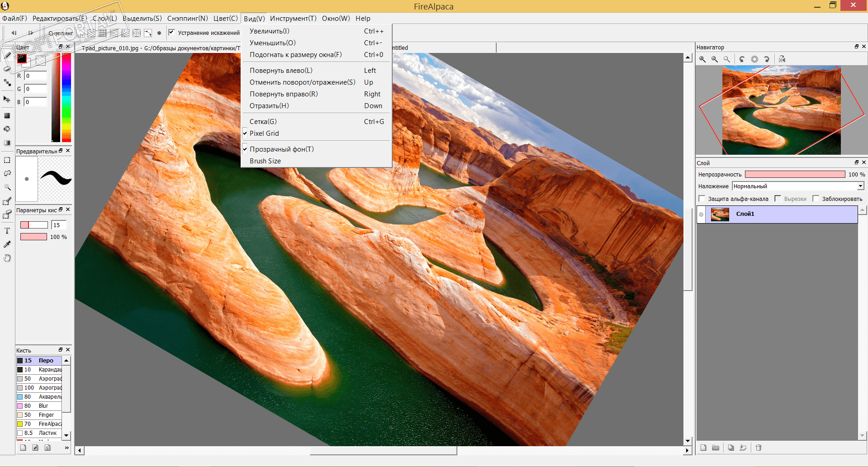Toggle the Устранение искажений checkbox
The width and height of the screenshot is (868, 467).
(171, 33)
